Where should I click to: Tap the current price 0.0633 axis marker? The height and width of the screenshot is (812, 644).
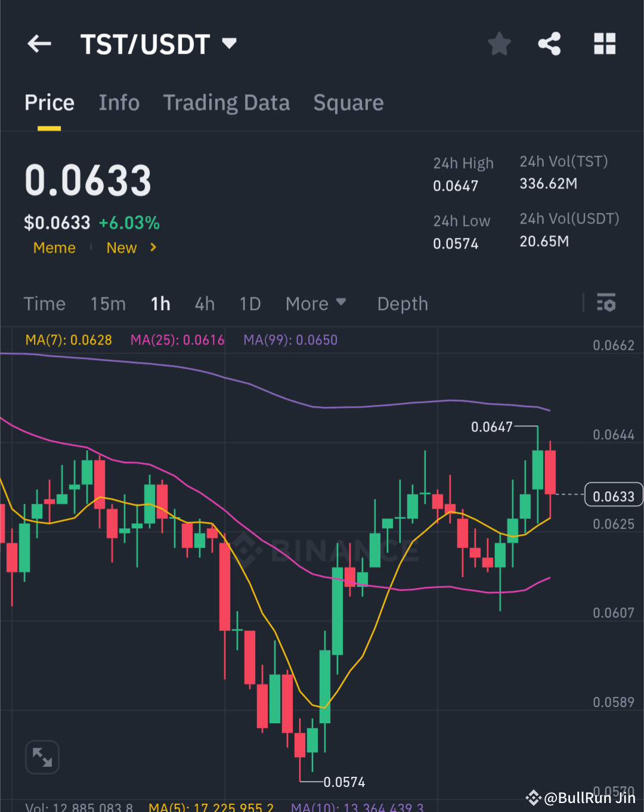click(614, 495)
